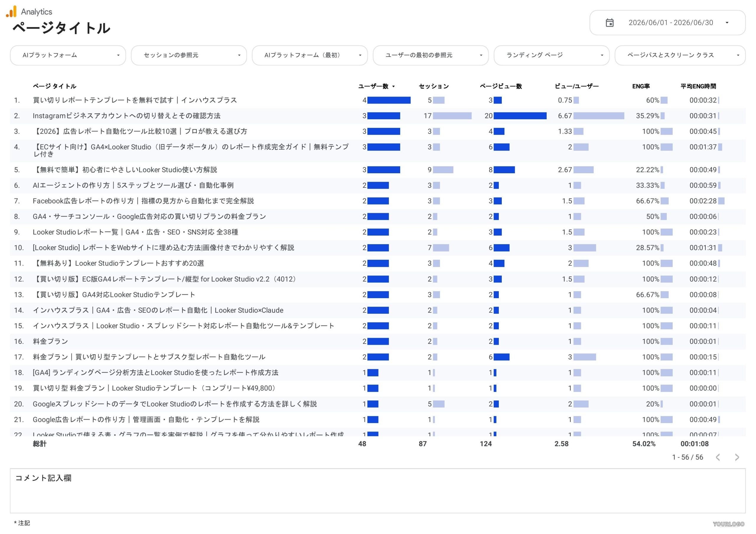Image resolution: width=756 pixels, height=534 pixels.
Task: Select row 【買い切り版】EC版GA4レポートテンプレート
Action: [378, 279]
